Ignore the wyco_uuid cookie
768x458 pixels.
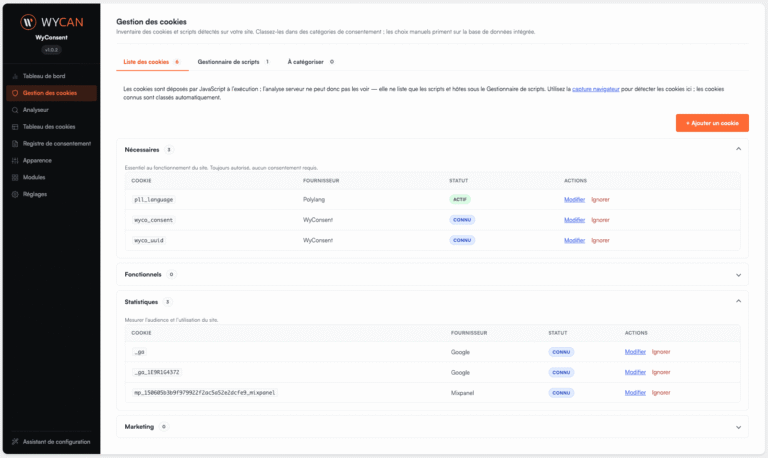[600, 240]
